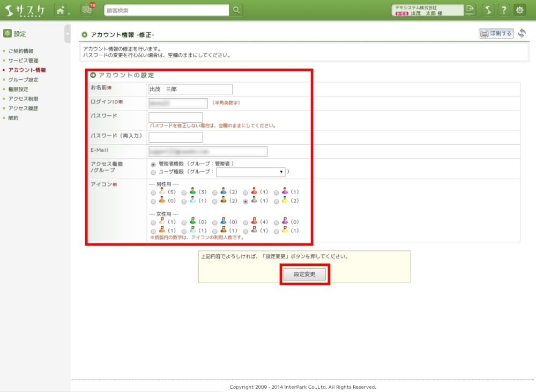The height and width of the screenshot is (392, 536).
Task: Select brown female avatar radio
Action: [x=215, y=232]
